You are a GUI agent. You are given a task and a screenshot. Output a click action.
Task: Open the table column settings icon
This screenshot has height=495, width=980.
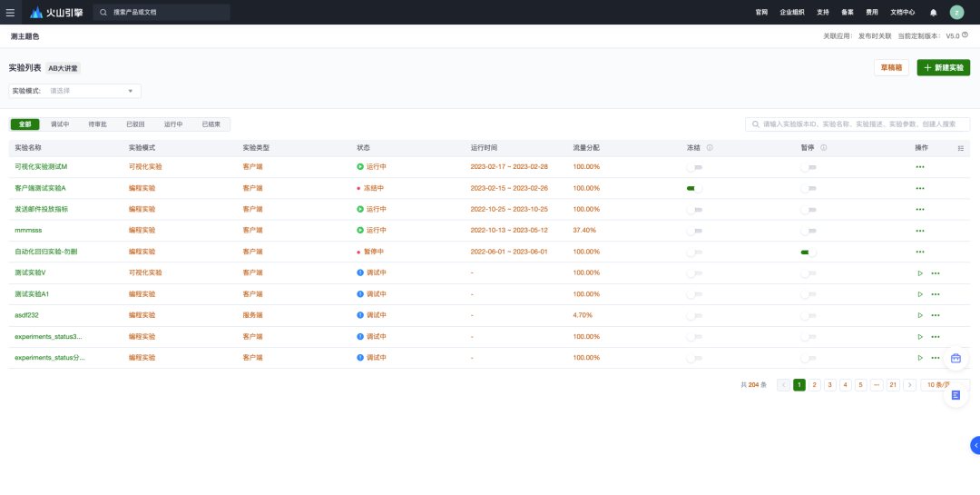961,148
